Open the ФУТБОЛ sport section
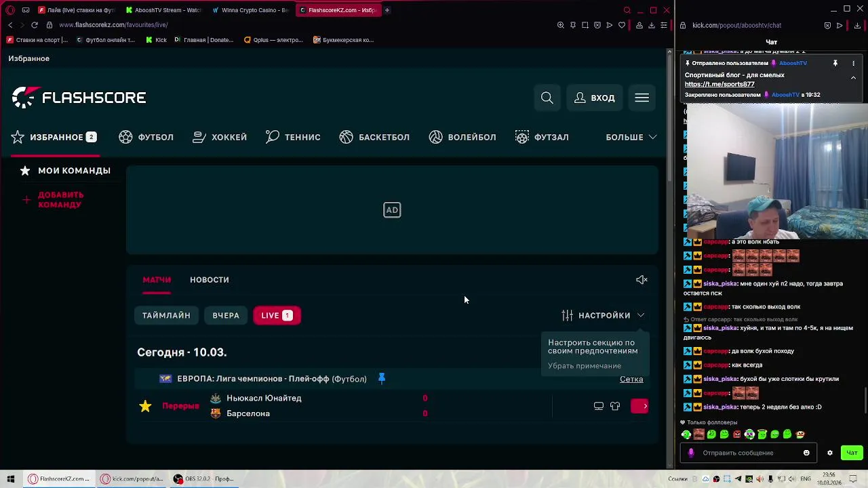Viewport: 868px width, 488px height. [146, 137]
